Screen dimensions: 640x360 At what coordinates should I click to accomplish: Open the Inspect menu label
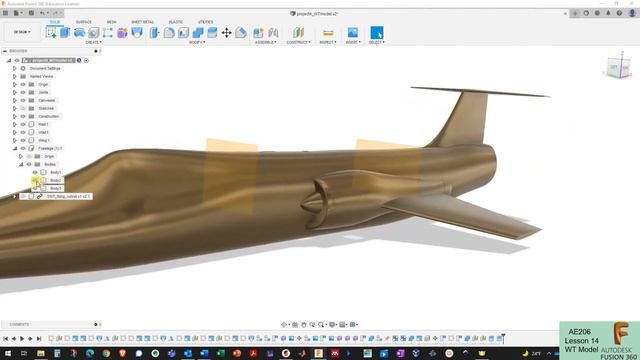[x=328, y=42]
